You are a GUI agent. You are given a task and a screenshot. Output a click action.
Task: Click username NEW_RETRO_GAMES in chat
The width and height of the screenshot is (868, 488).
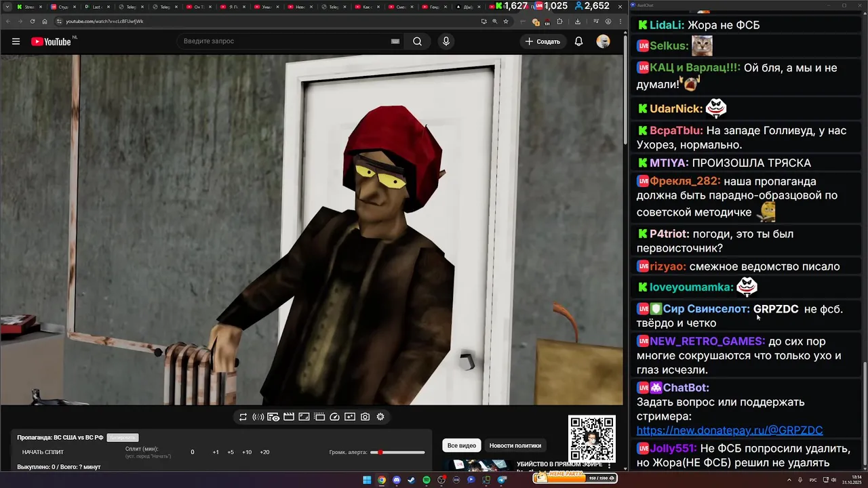pyautogui.click(x=707, y=342)
